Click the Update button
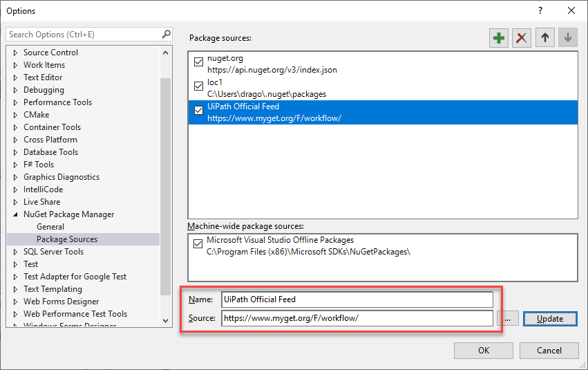Viewport: 588px width, 370px height. pos(549,319)
